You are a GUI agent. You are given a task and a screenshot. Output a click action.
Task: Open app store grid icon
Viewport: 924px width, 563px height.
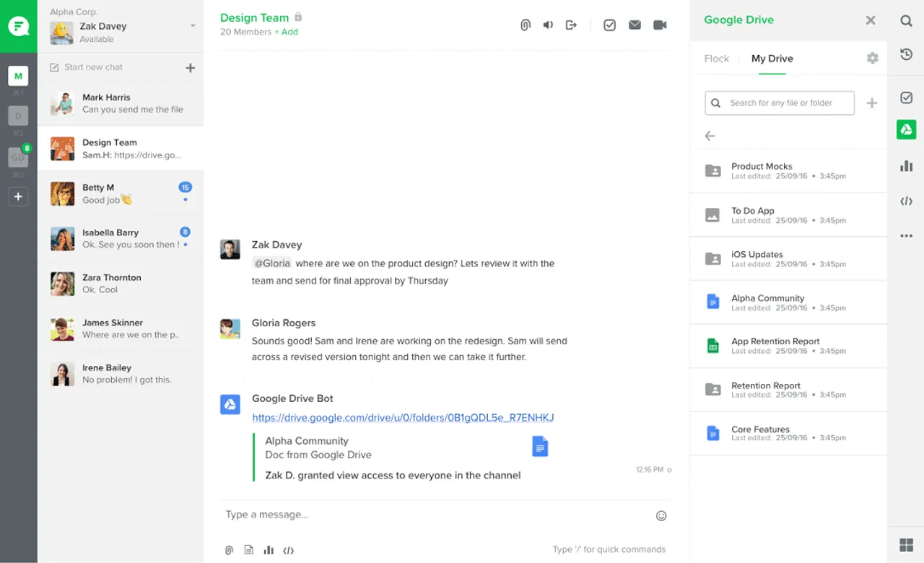click(906, 544)
